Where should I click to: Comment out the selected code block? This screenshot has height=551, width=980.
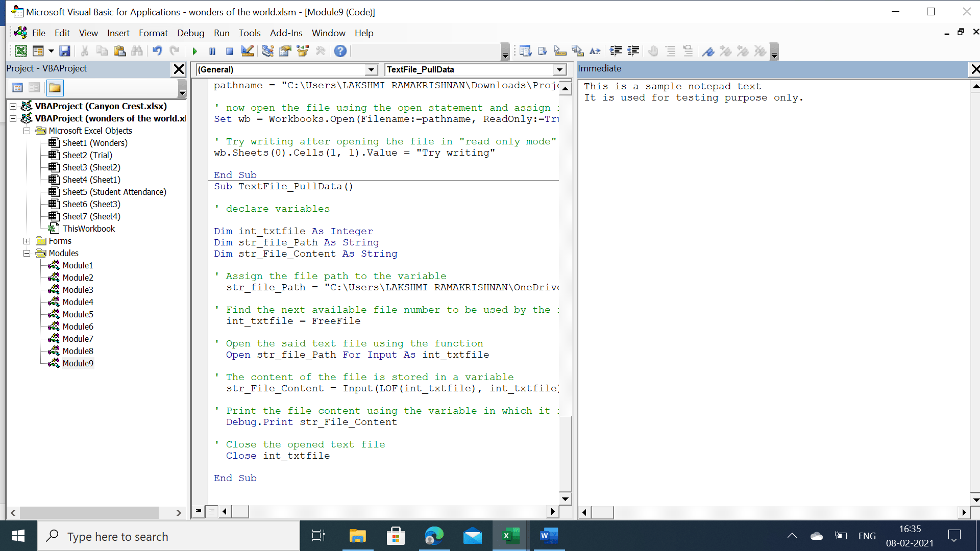[670, 51]
